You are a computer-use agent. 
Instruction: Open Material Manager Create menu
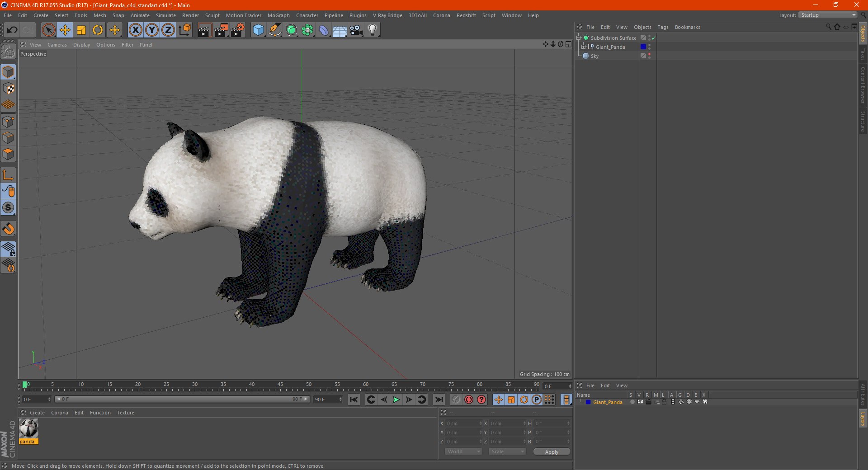tap(37, 413)
